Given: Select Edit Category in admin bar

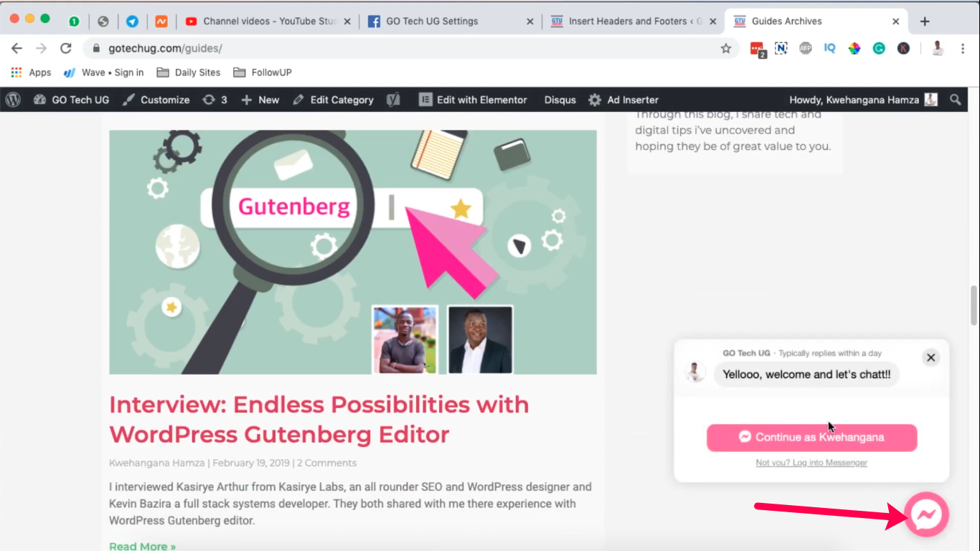Looking at the screenshot, I should [x=333, y=100].
